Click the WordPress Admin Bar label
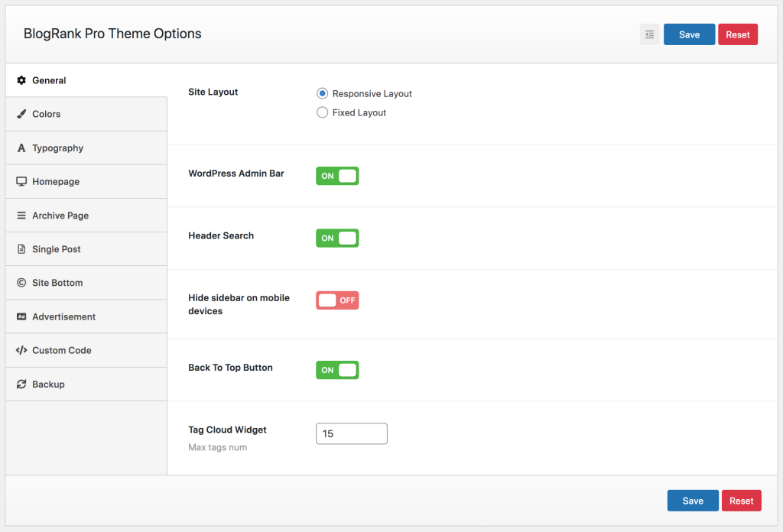Image resolution: width=783 pixels, height=532 pixels. pos(236,174)
